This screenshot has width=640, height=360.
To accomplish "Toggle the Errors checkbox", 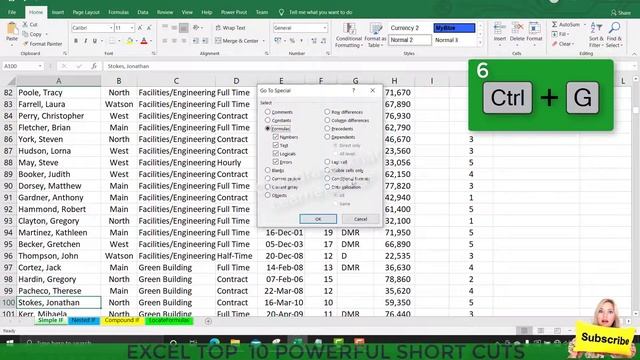I will (276, 162).
